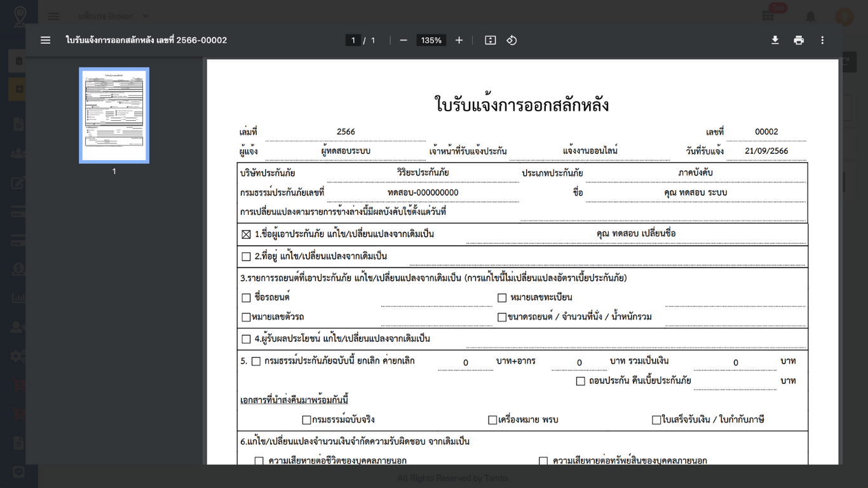Click the เครื่องหมาย พรบ checkbox
Image resolution: width=868 pixels, height=488 pixels.
tap(492, 420)
